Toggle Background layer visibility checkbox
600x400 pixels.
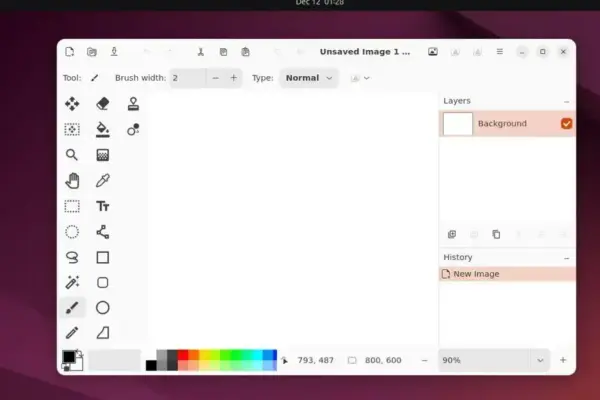pyautogui.click(x=566, y=124)
